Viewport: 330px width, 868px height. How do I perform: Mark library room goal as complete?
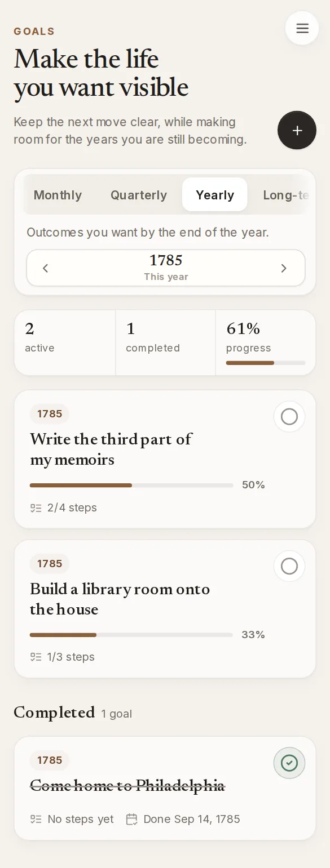click(x=289, y=566)
